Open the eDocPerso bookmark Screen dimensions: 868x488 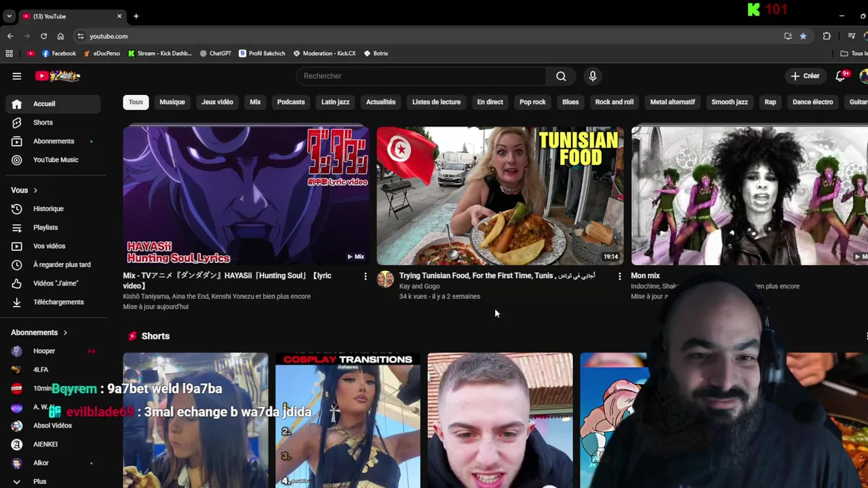point(102,53)
